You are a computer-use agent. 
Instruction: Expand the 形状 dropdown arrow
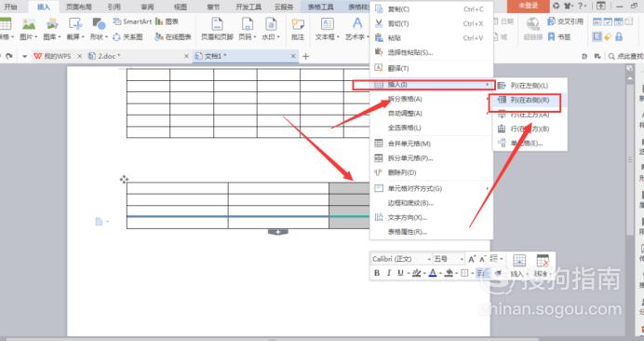(x=106, y=37)
